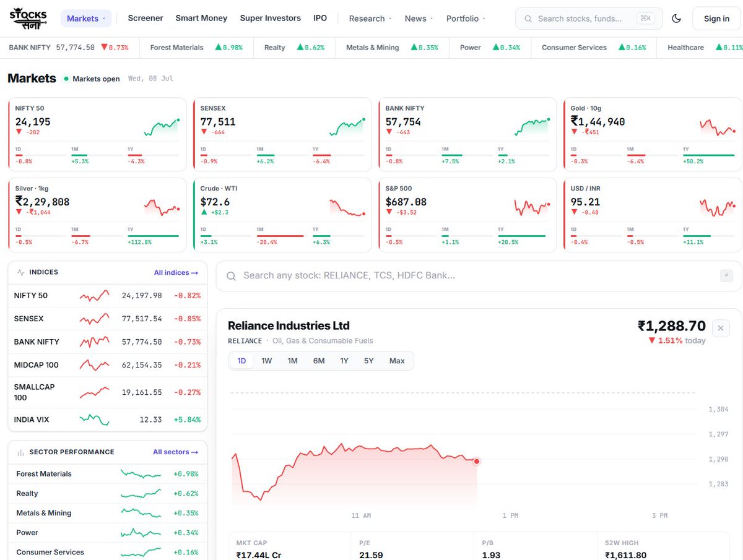Follow the All sectors link
Image resolution: width=743 pixels, height=560 pixels.
click(x=175, y=452)
